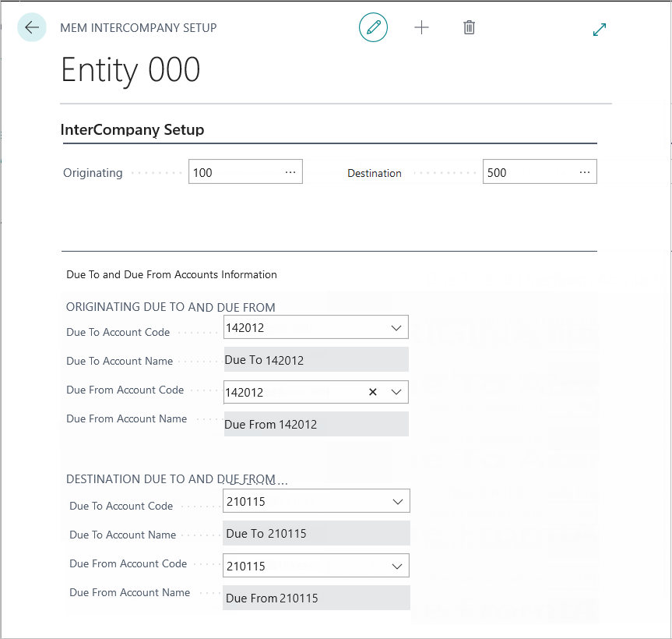Screen dimensions: 672x639
Task: Open lookup ellipsis in Destination field
Action: click(585, 172)
